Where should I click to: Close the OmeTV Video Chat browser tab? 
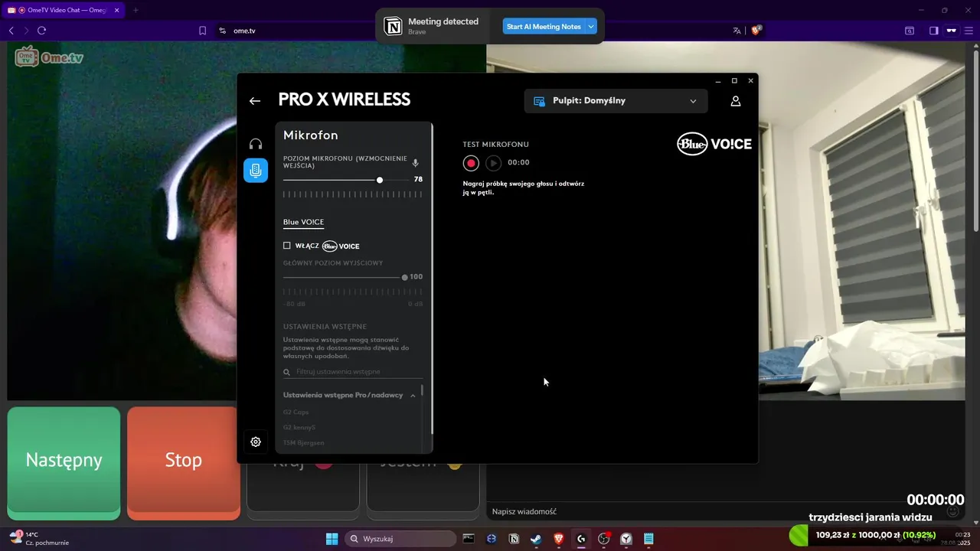point(117,10)
